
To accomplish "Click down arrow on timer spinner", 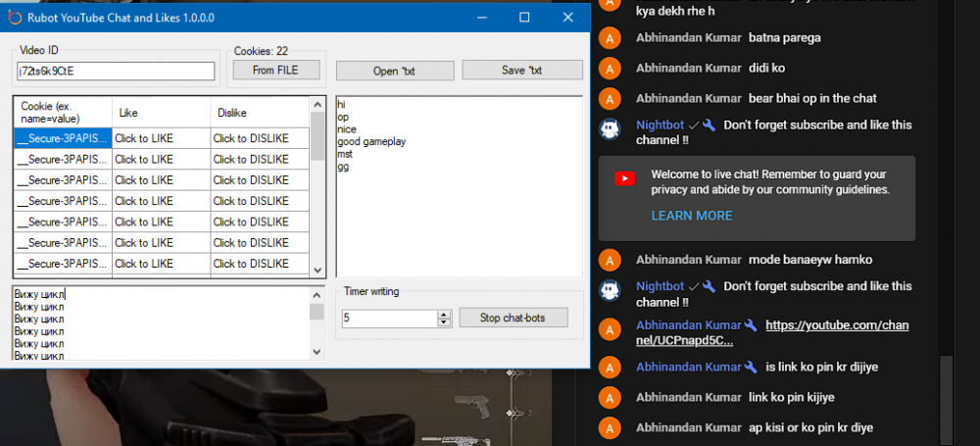I will point(443,322).
